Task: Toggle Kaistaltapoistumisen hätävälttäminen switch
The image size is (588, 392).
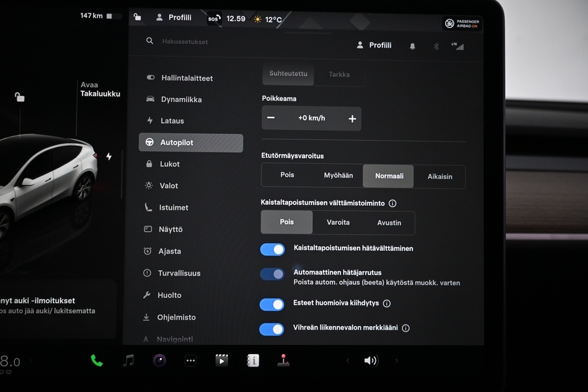Action: (272, 250)
